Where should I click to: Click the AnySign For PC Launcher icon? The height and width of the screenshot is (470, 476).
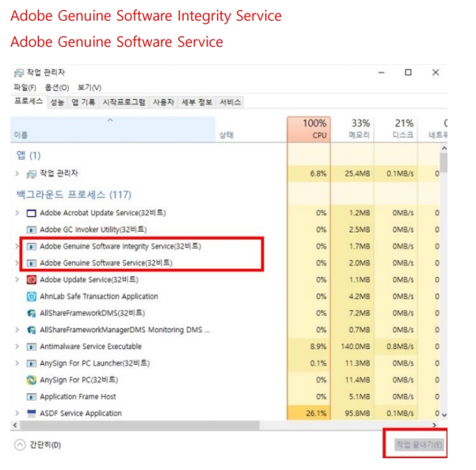click(32, 363)
